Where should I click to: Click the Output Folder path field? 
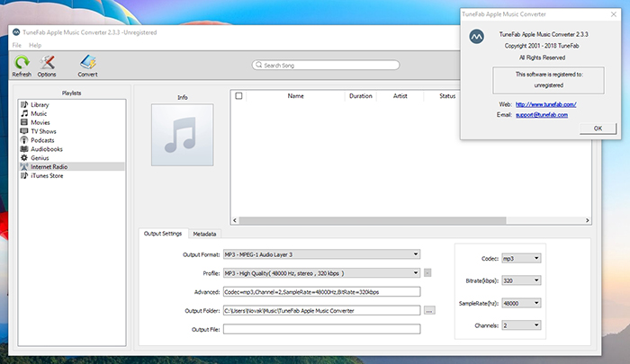point(322,311)
